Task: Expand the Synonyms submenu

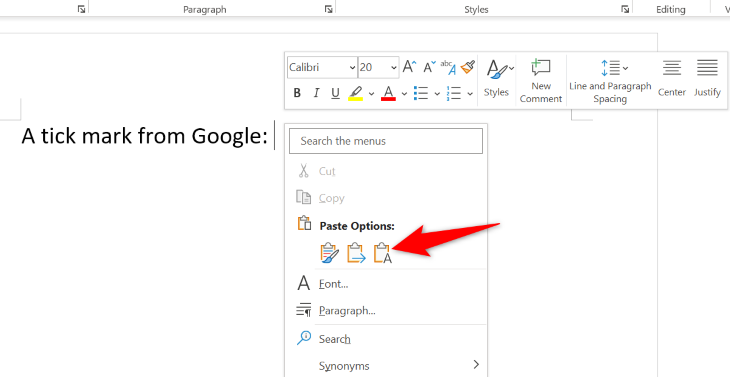Action: coord(385,365)
